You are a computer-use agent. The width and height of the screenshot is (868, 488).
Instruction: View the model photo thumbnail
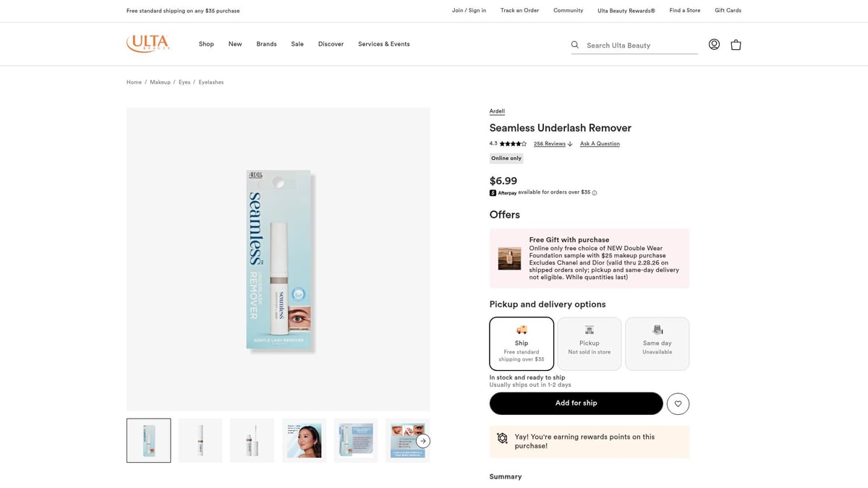pos(304,440)
